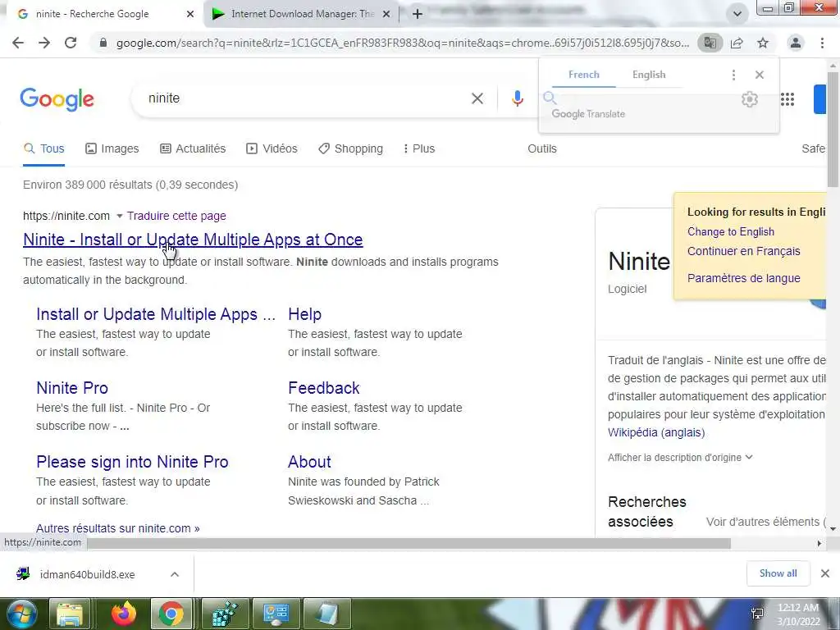The height and width of the screenshot is (630, 840).
Task: Click Traduire cette page link
Action: point(176,216)
